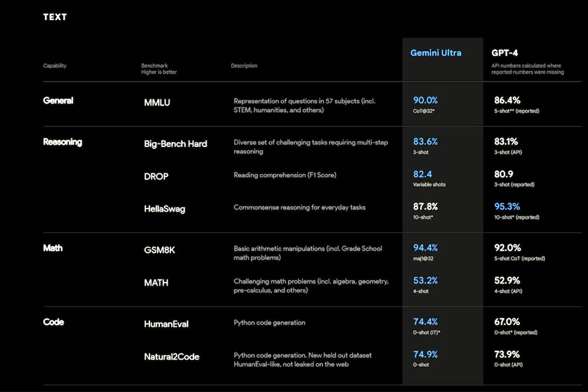Viewport: 588px width, 392px height.
Task: Click the Natural2Code benchmark label
Action: (x=171, y=357)
